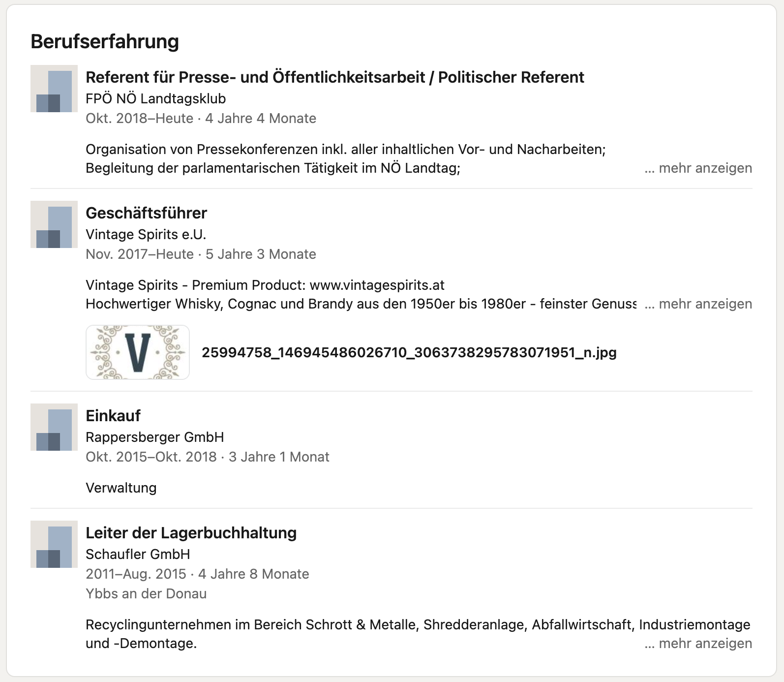Open the attached jpg file name link
Viewport: 784px width, 682px height.
[409, 352]
